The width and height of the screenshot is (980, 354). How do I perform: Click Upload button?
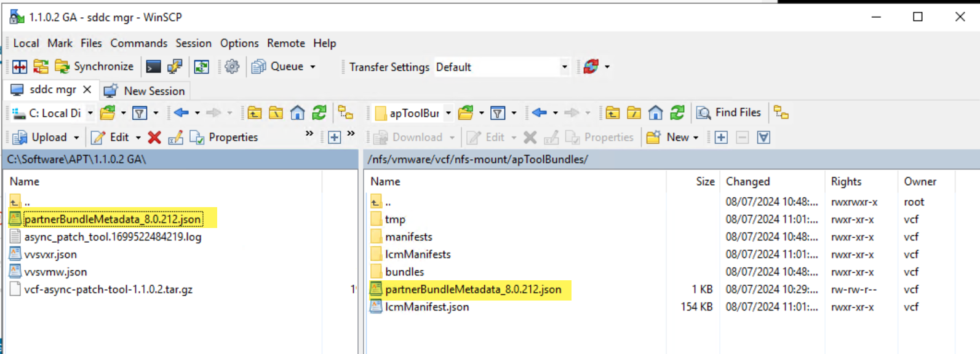pos(39,137)
